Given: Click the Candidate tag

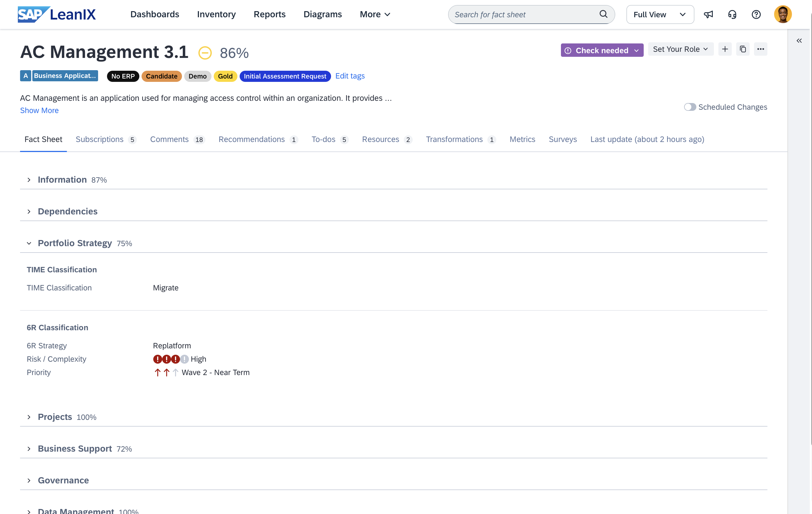Looking at the screenshot, I should click(x=162, y=76).
